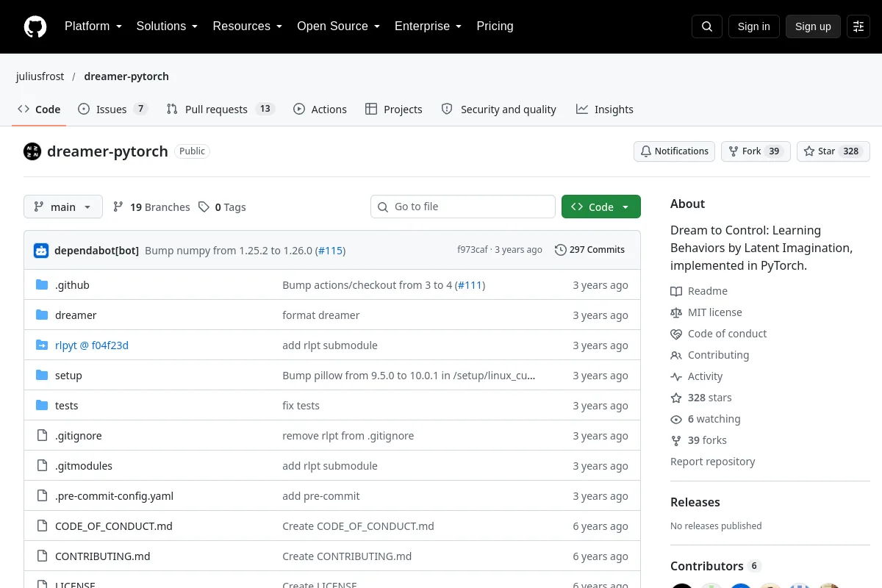
Task: Click the fork icon beside 39 forks
Action: point(676,440)
